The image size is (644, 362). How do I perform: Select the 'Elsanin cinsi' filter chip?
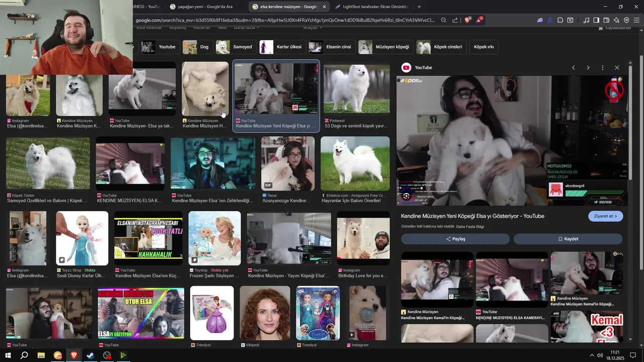332,47
